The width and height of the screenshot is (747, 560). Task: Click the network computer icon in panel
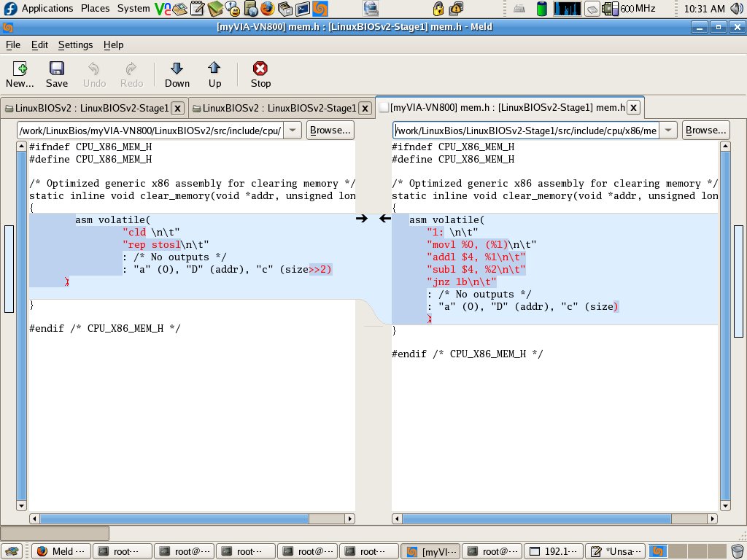[371, 9]
